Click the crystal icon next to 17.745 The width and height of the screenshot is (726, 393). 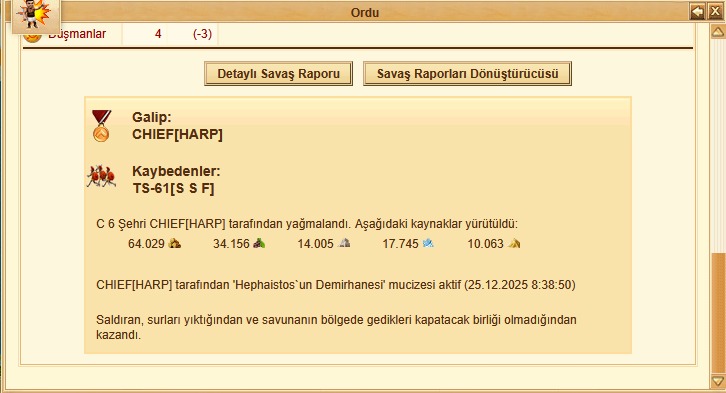pyautogui.click(x=428, y=243)
